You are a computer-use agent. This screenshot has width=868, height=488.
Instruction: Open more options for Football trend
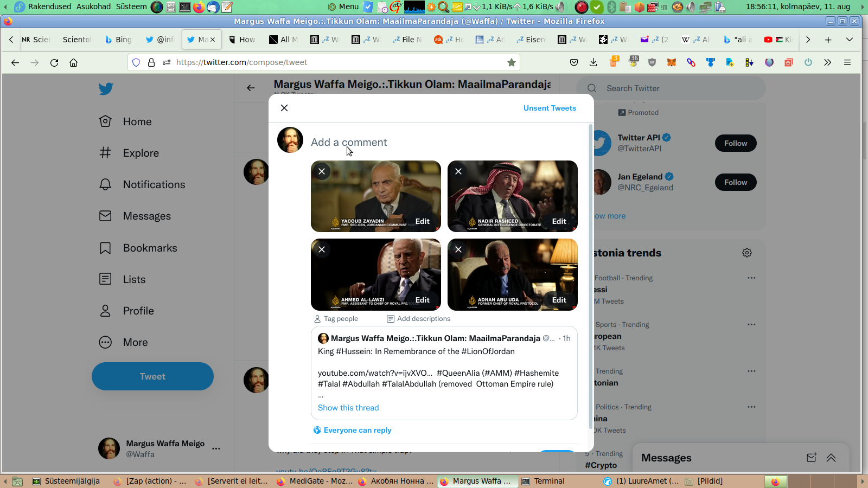751,278
